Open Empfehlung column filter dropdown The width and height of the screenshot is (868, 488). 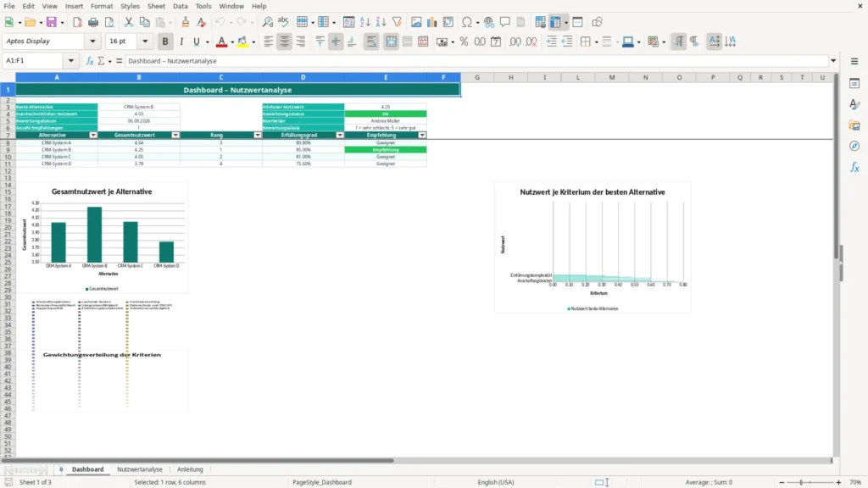click(x=422, y=135)
